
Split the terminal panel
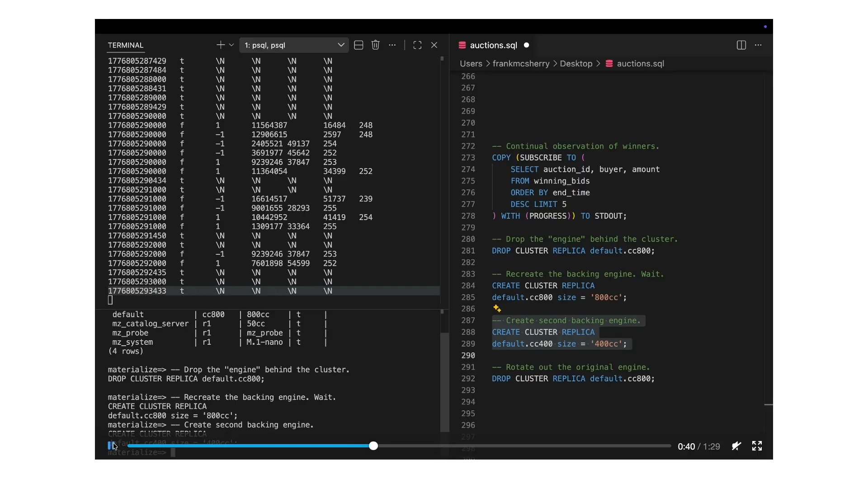[359, 45]
